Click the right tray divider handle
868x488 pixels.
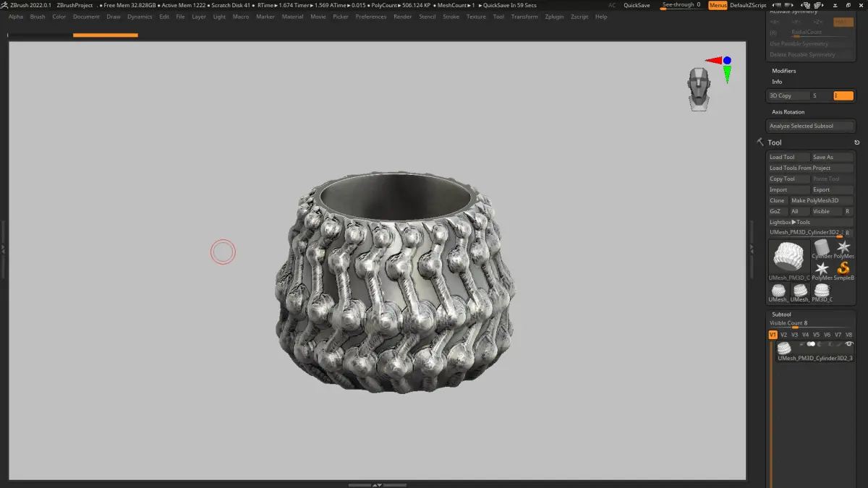(x=752, y=249)
